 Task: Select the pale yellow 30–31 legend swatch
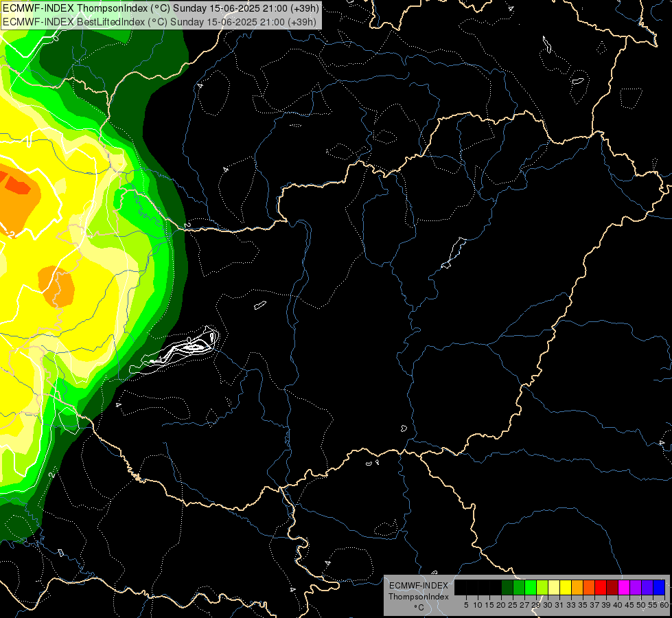tap(554, 587)
